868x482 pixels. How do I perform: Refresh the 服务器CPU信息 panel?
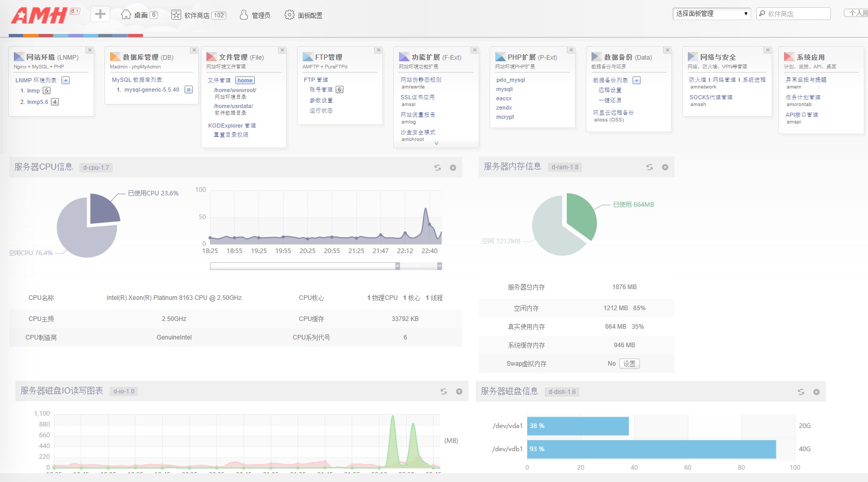437,168
